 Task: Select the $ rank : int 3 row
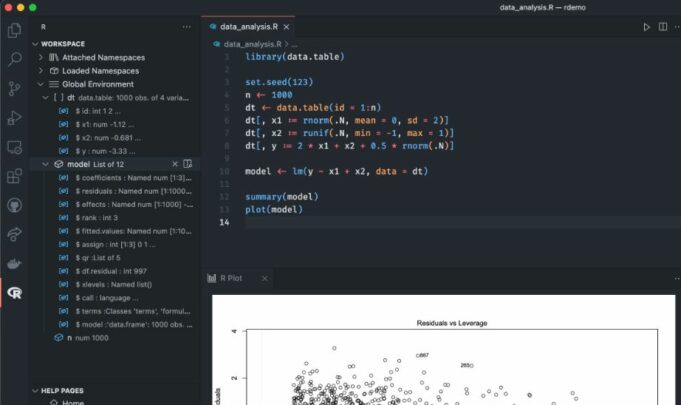(x=115, y=218)
